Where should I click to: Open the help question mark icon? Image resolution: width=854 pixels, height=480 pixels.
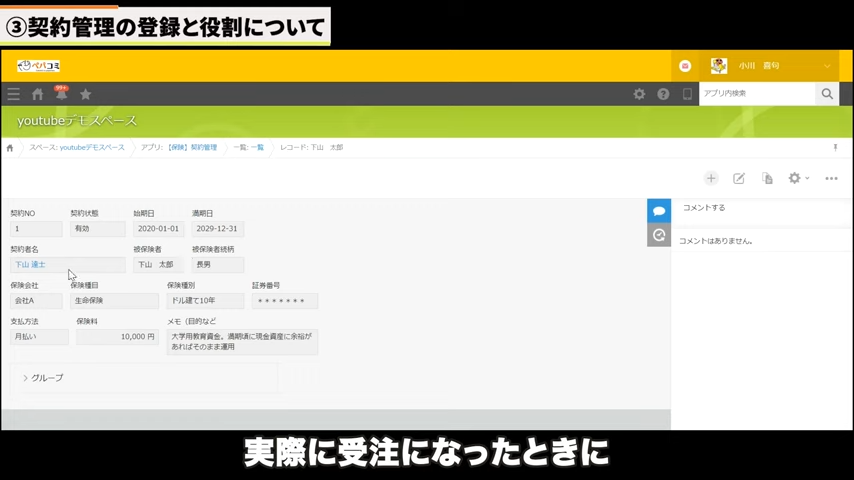click(663, 94)
